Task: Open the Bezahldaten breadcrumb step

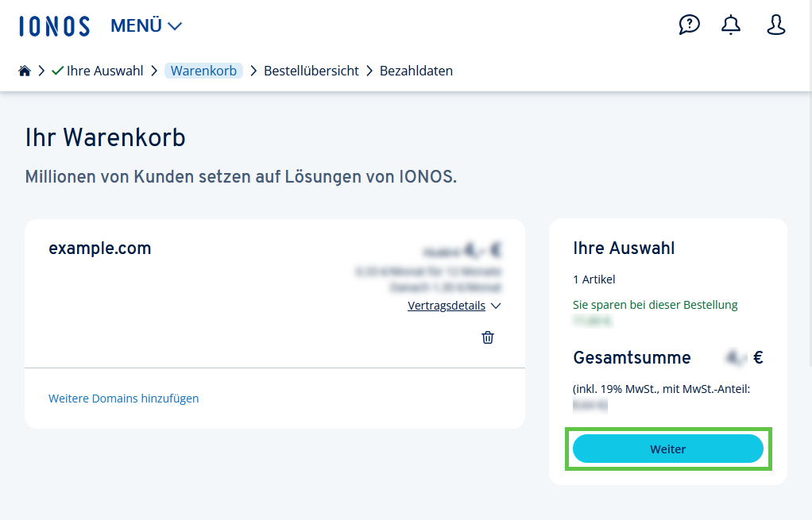Action: point(416,71)
